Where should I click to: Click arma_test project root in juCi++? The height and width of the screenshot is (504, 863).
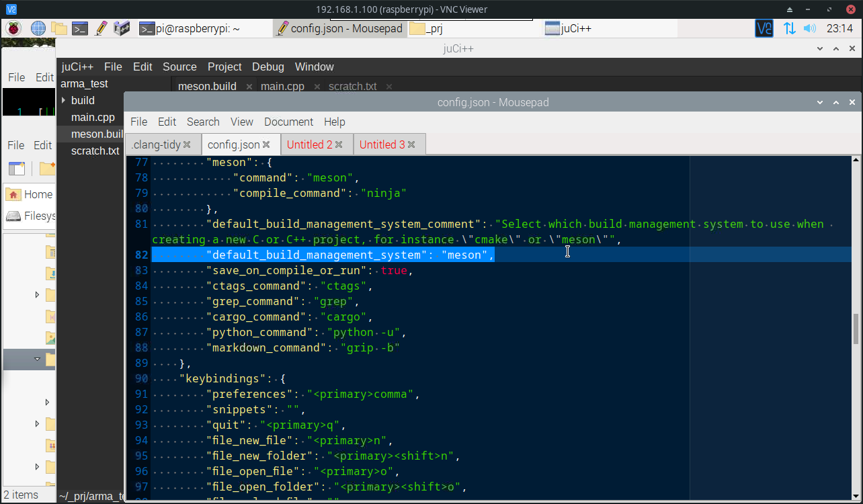point(84,83)
